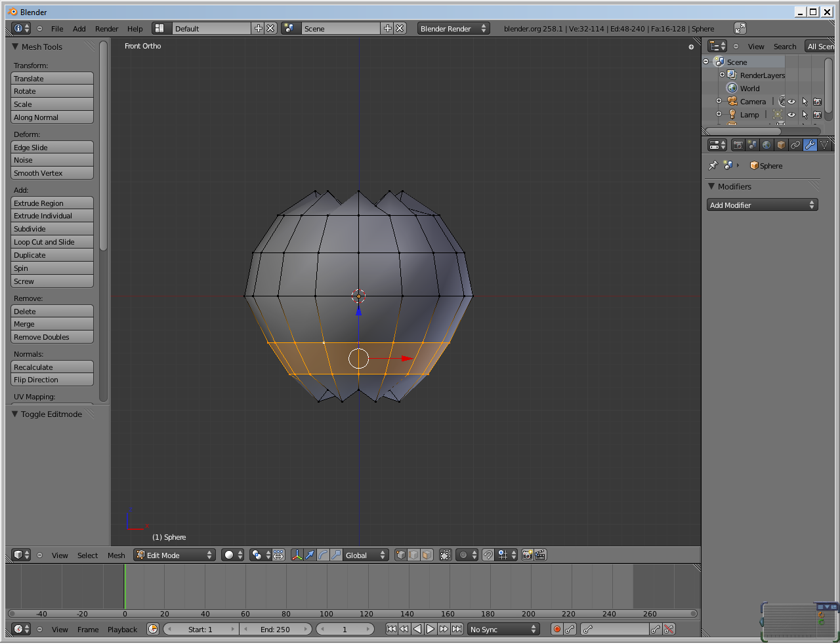Click the Subdivide button
This screenshot has width=840, height=644.
(x=52, y=228)
